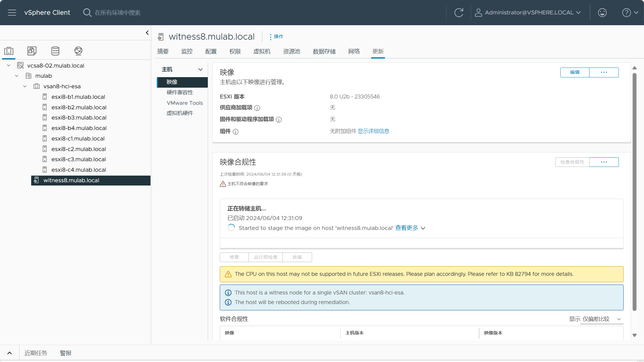Click the witness host icon in the title
Screen dimensions: 644x362
(x=161, y=37)
